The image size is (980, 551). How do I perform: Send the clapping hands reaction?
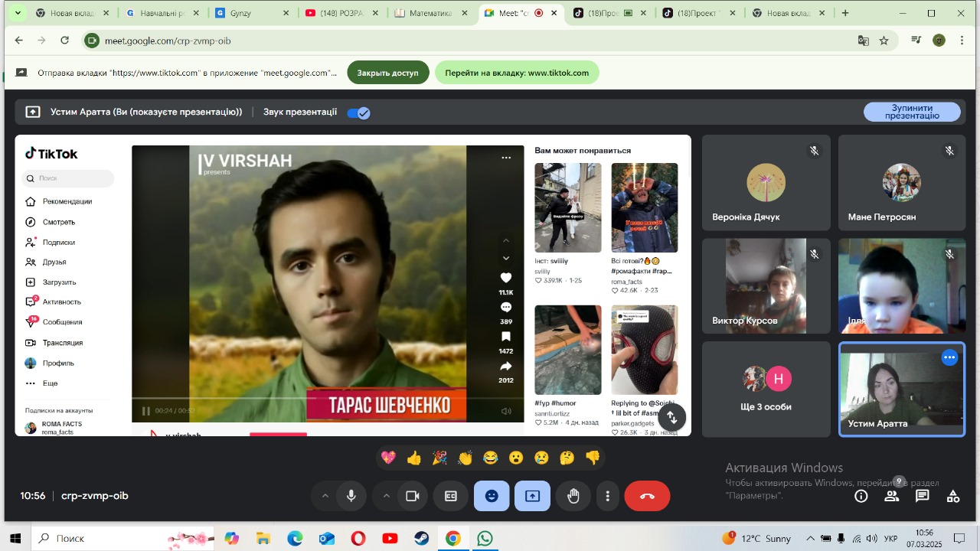pyautogui.click(x=465, y=458)
